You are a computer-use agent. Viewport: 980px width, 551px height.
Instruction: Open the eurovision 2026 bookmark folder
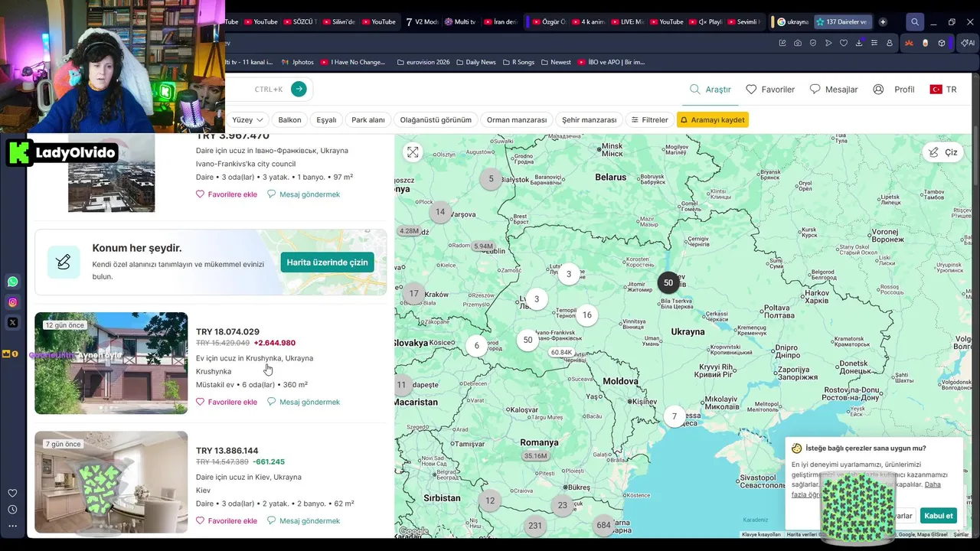[423, 62]
